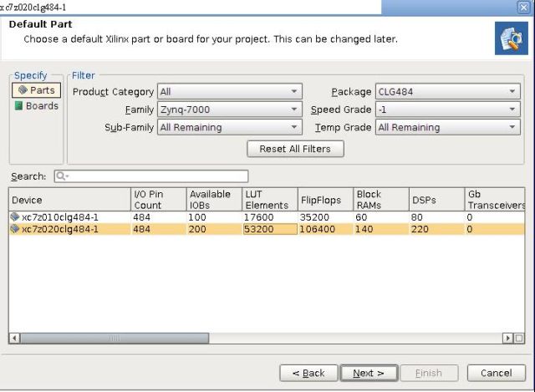535x392 pixels.
Task: Open the Sub-Family dropdown
Action: 230,127
